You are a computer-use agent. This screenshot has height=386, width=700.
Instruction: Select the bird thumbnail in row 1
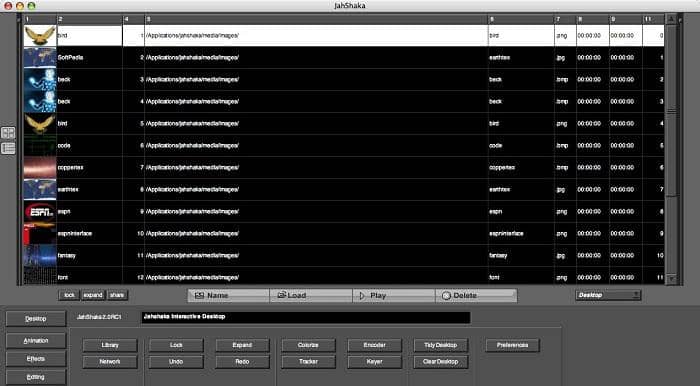(40, 36)
